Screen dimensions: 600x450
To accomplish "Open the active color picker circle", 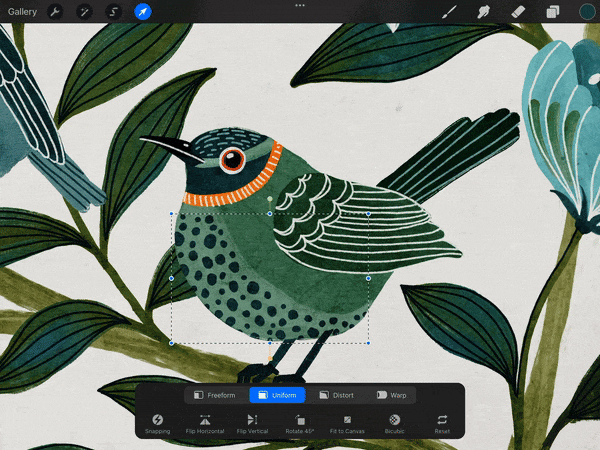I will (587, 12).
